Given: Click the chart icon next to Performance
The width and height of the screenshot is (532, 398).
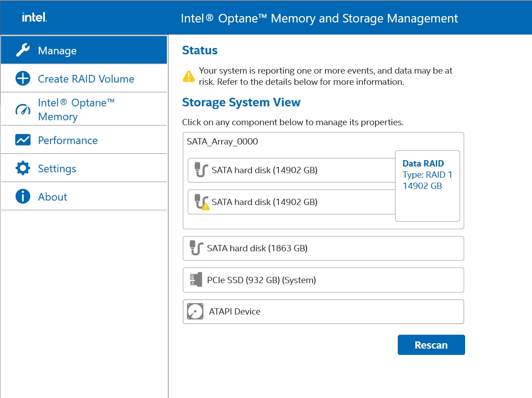Looking at the screenshot, I should click(23, 140).
